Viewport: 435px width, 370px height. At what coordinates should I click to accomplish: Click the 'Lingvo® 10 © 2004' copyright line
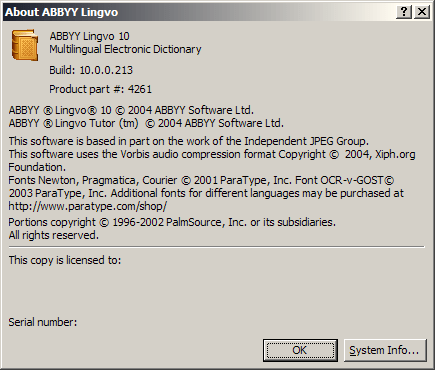pyautogui.click(x=131, y=110)
